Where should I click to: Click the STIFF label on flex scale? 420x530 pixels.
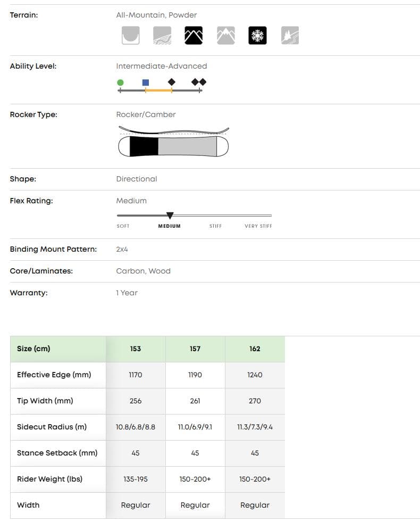(x=215, y=226)
